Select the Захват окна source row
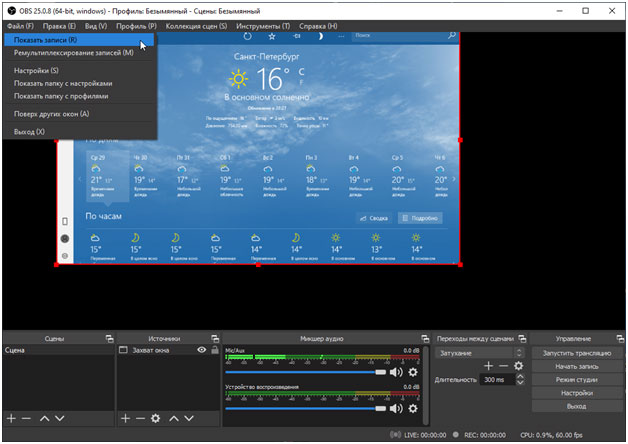 click(x=168, y=350)
